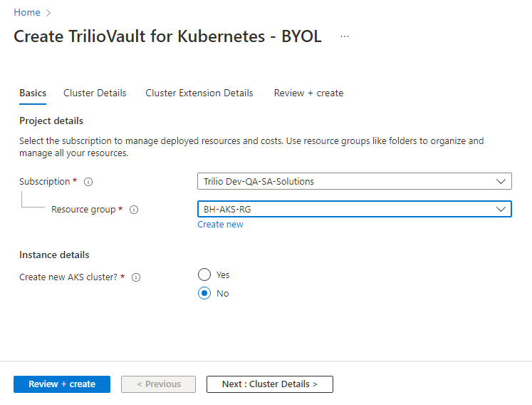Click the breadcrumb chevron after Home
The height and width of the screenshot is (405, 532).
point(48,13)
